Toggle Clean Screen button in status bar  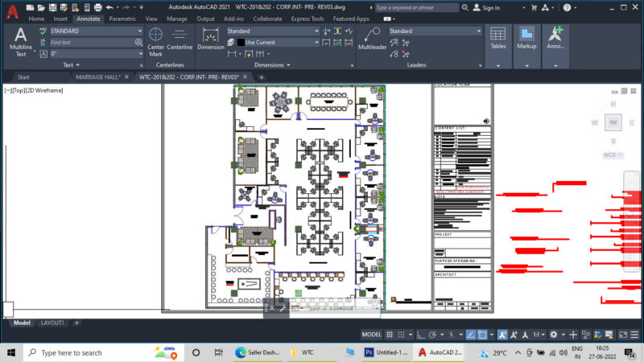click(623, 335)
